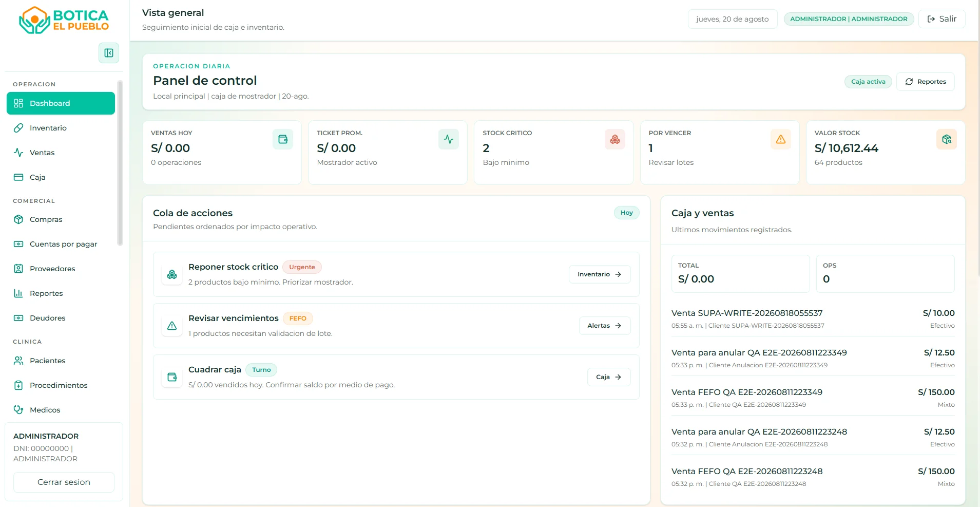Open Procedimientos in the sidebar
980x507 pixels.
(61, 385)
